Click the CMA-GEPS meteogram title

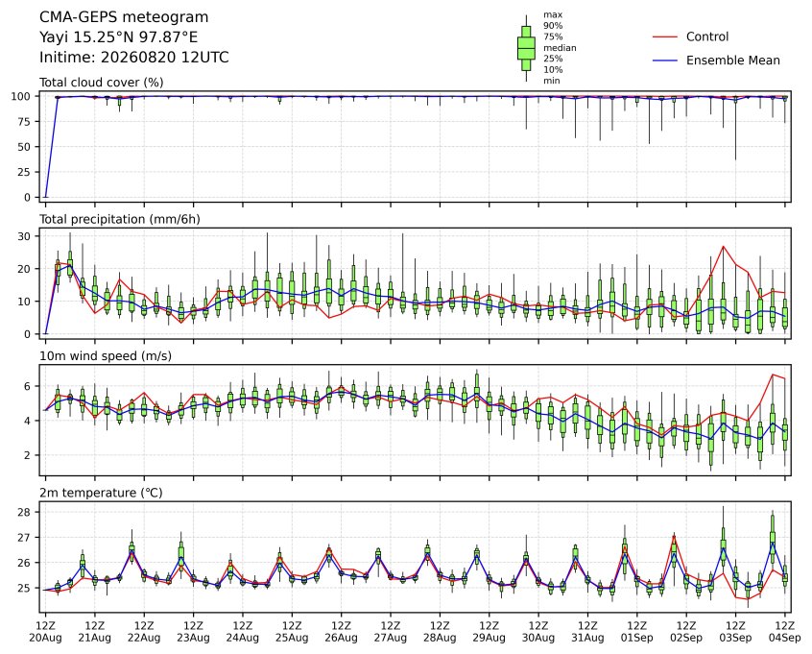pos(124,17)
